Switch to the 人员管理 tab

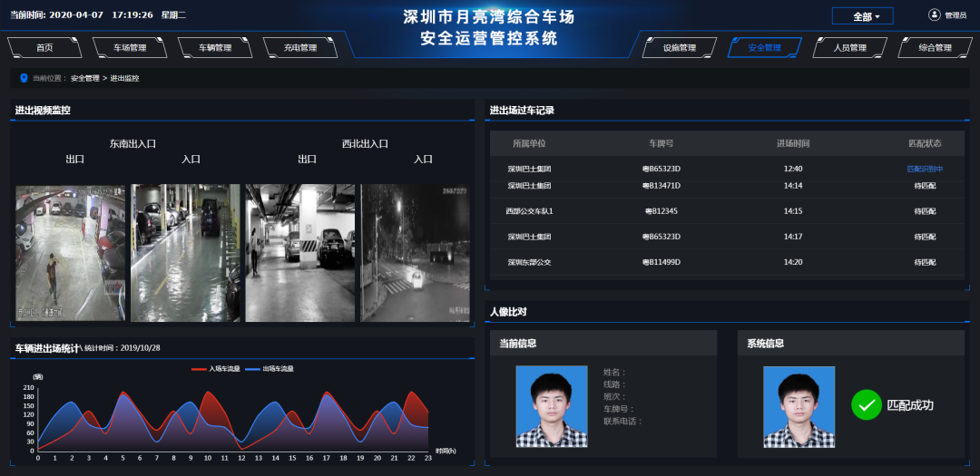(850, 48)
